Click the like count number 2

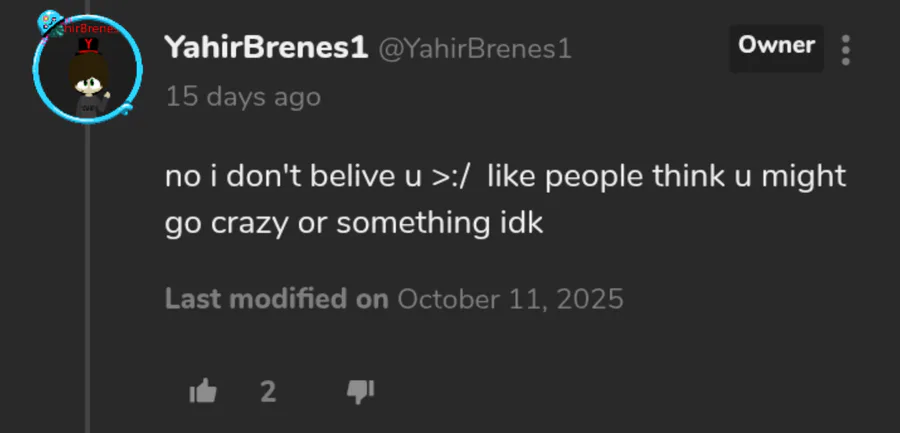coord(267,391)
